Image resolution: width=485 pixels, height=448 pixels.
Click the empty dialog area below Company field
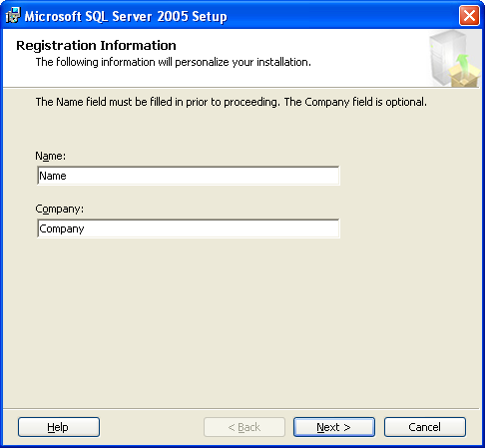click(x=242, y=319)
